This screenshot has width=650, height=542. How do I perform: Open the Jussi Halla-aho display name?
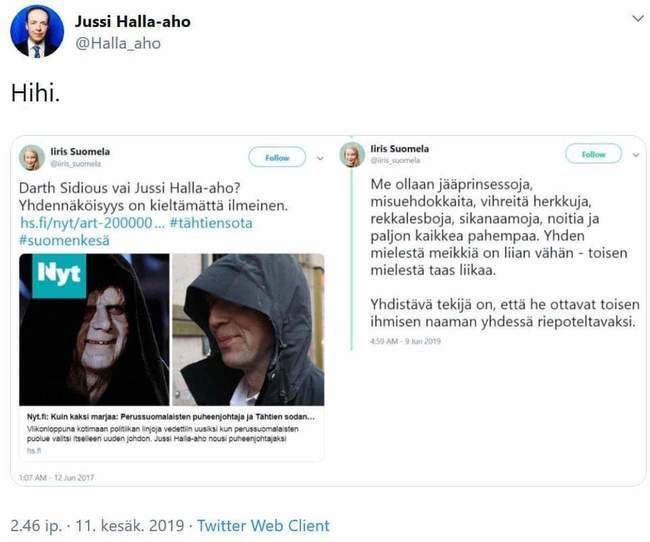[x=133, y=22]
